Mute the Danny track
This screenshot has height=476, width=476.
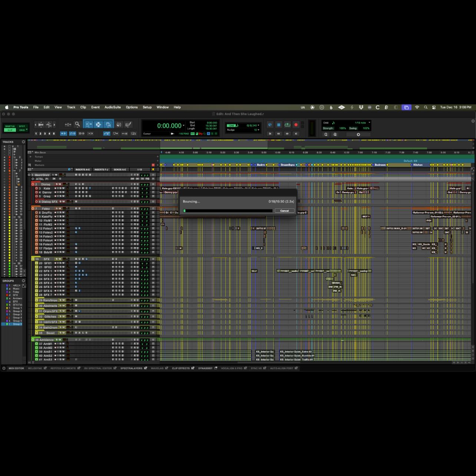[63, 192]
